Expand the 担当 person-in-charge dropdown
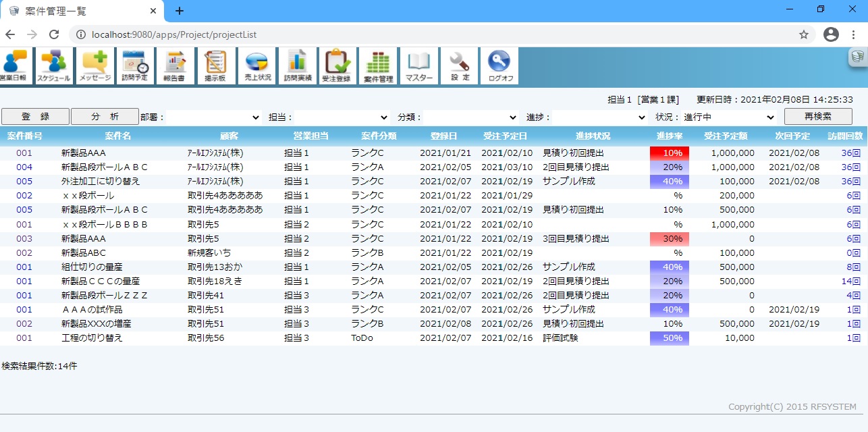This screenshot has width=868, height=432. 342,117
